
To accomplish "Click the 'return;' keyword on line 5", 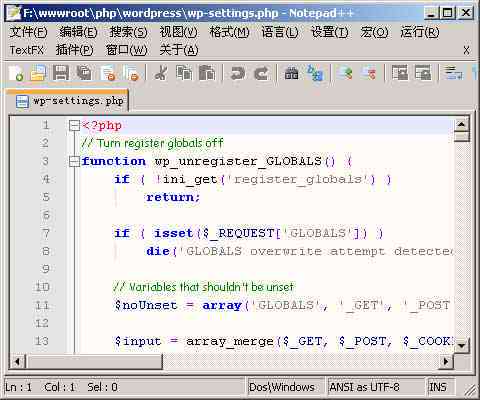I will click(x=173, y=197).
